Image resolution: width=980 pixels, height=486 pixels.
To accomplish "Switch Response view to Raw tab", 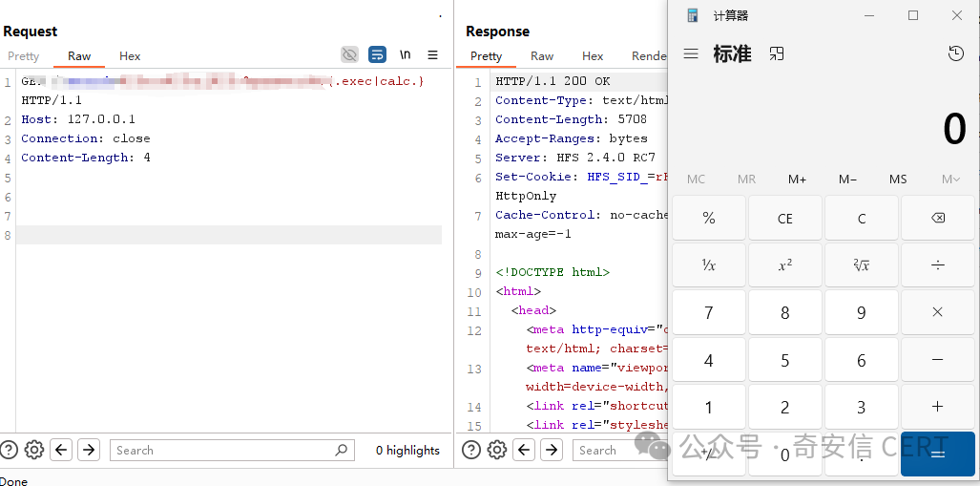I will point(542,55).
